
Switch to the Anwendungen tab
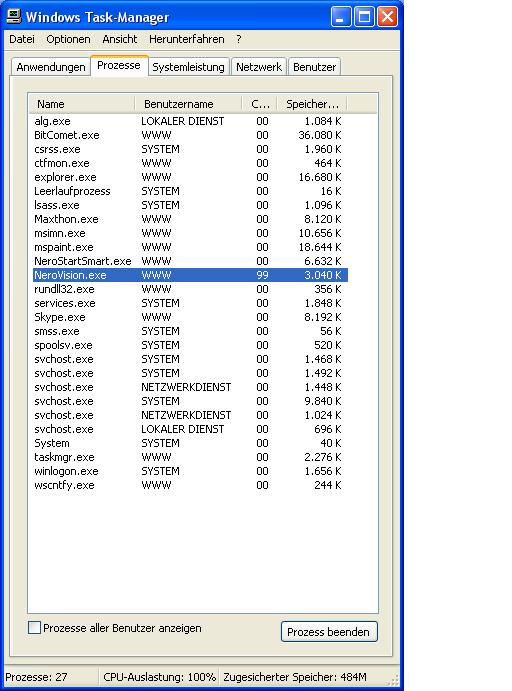pyautogui.click(x=51, y=67)
